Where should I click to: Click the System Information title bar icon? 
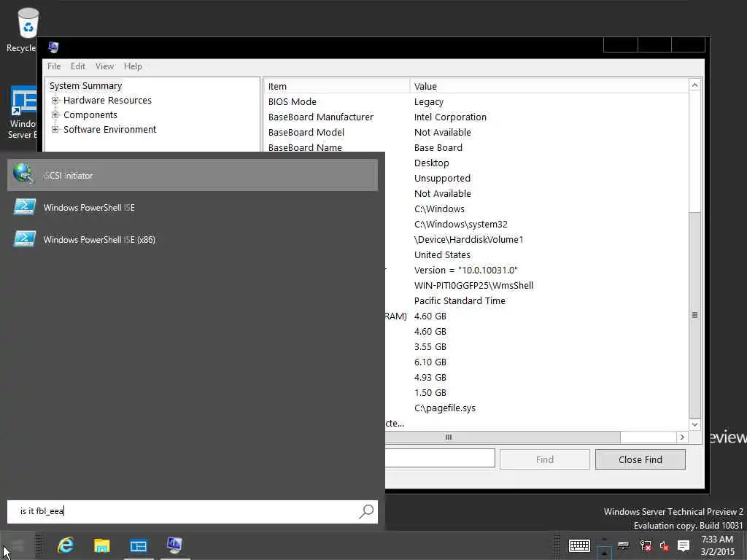pos(53,47)
